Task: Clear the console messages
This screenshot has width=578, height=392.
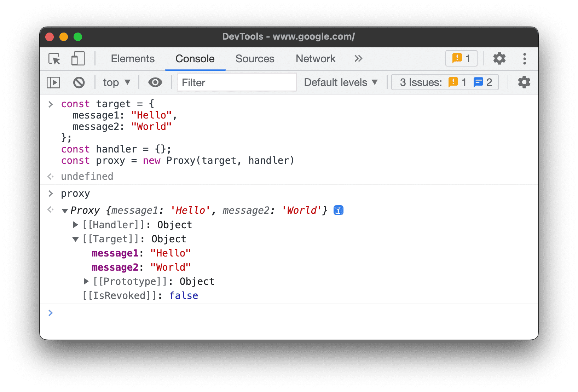Action: tap(79, 82)
